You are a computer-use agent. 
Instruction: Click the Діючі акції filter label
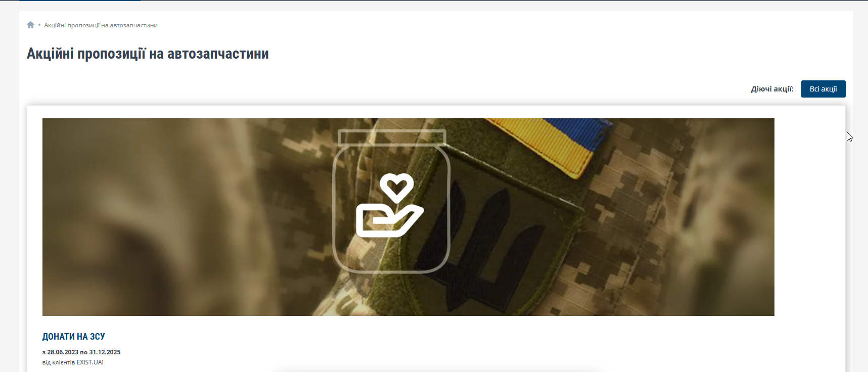[772, 89]
